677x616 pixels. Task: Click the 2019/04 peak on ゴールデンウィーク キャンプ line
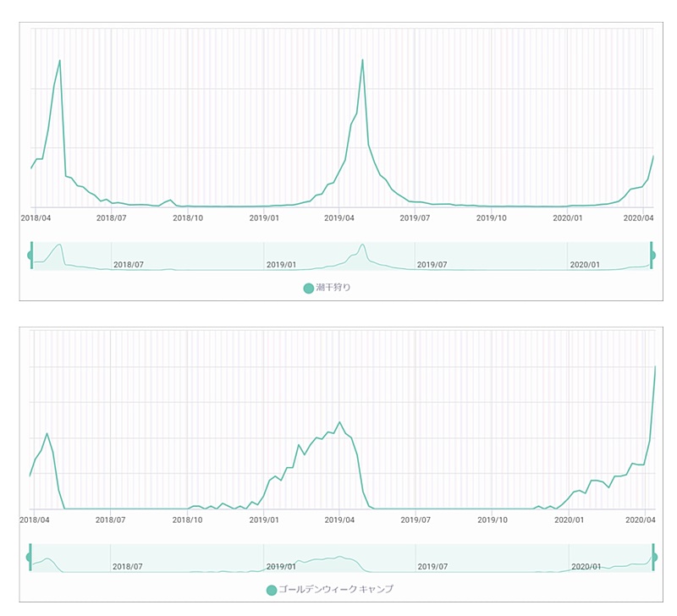(339, 421)
